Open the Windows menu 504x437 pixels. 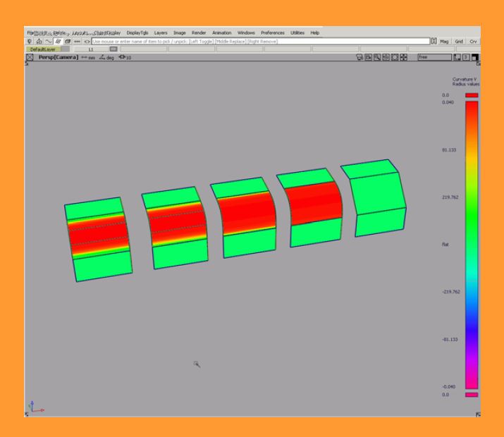(246, 32)
